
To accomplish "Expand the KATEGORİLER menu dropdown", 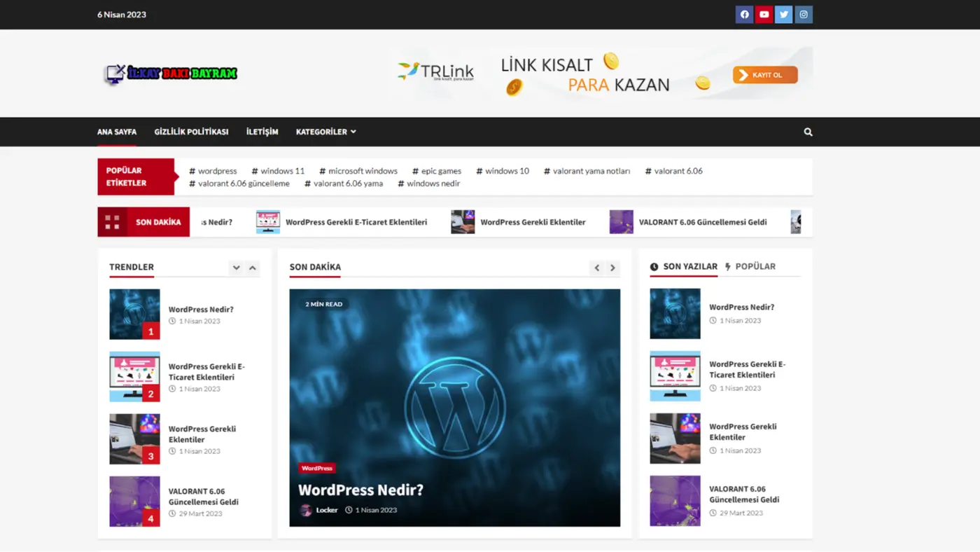I will coord(325,132).
